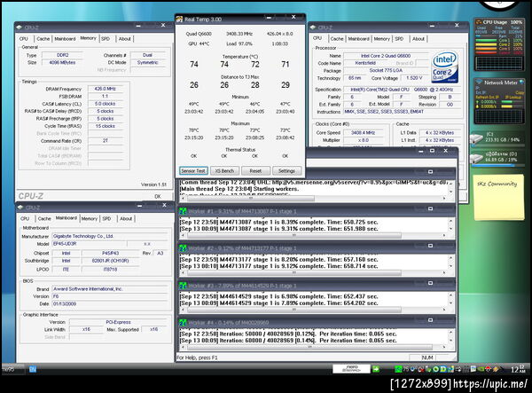Click the D: drive gadget icon

477,158
